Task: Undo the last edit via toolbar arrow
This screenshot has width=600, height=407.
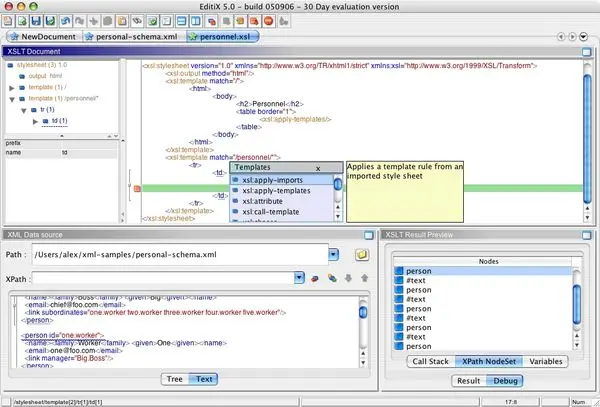Action: point(65,21)
